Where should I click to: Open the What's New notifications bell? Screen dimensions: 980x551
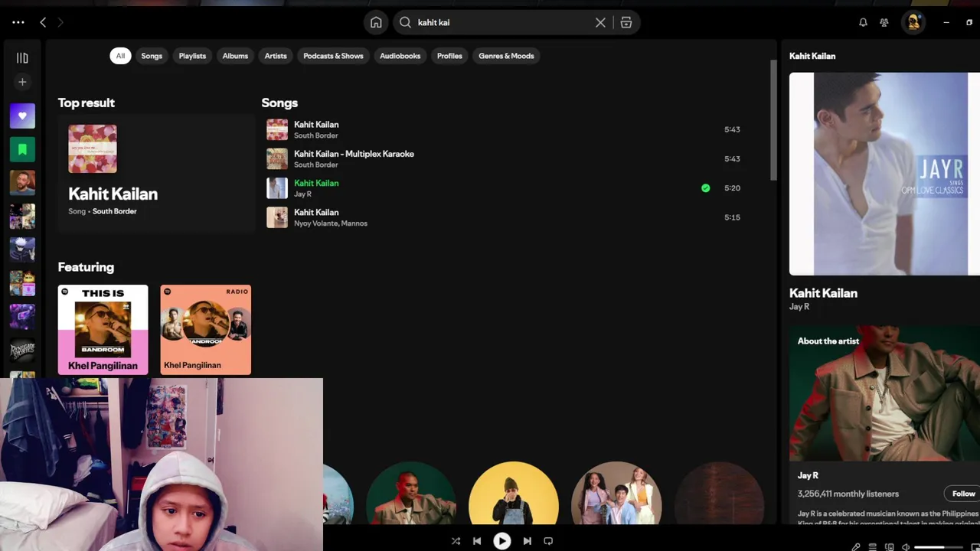863,22
